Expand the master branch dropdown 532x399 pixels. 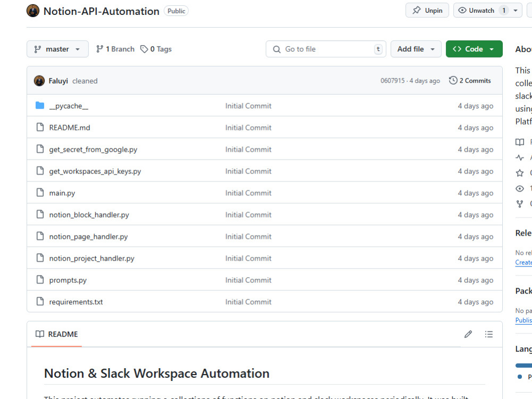[x=57, y=49]
